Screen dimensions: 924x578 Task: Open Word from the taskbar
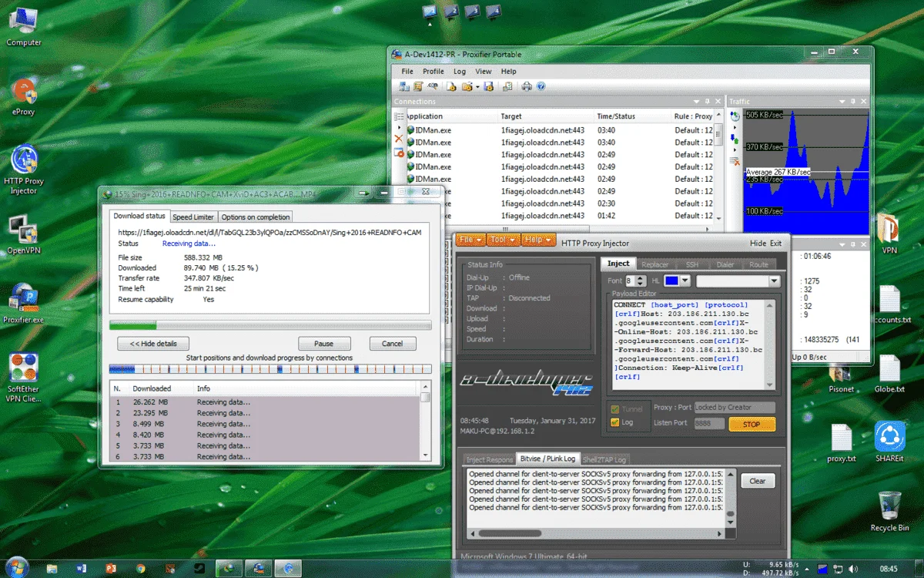(82, 569)
